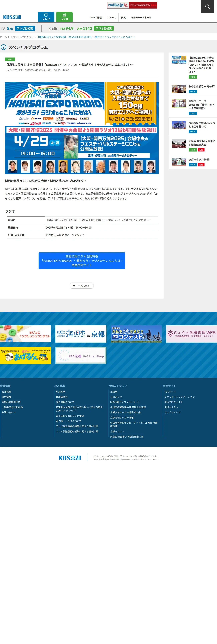217x644 pixels.
Task: Open footer link 一般事業主行動計画
Action: click(12, 407)
